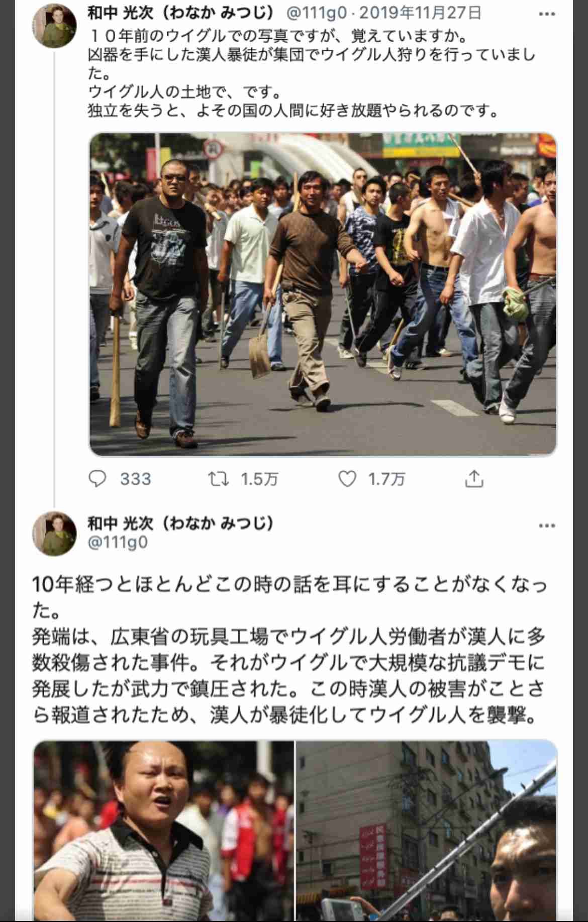This screenshot has width=588, height=922.
Task: Open the first tweet's three-dot more menu
Action: 547,14
